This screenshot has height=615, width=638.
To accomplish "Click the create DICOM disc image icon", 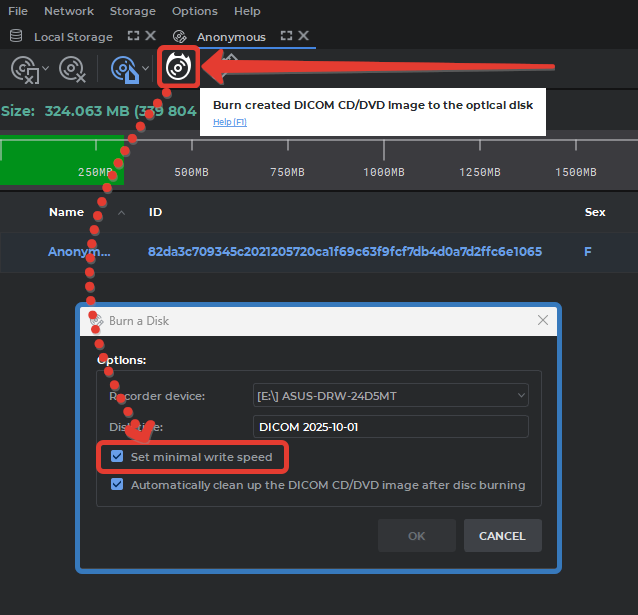I will coord(124,69).
